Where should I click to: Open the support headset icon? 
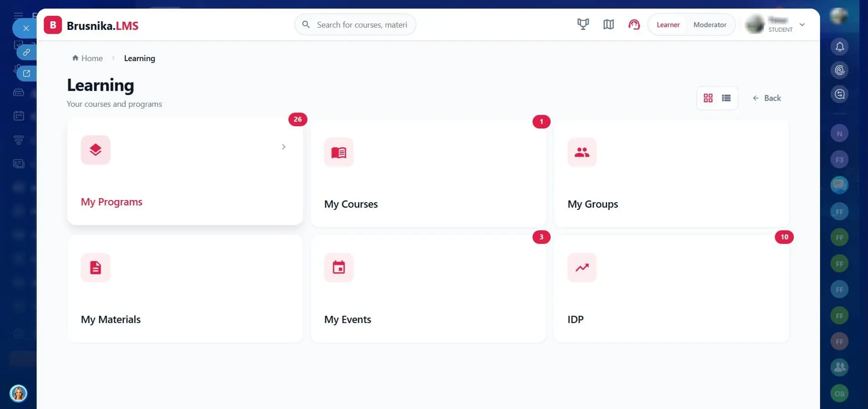[x=634, y=24]
